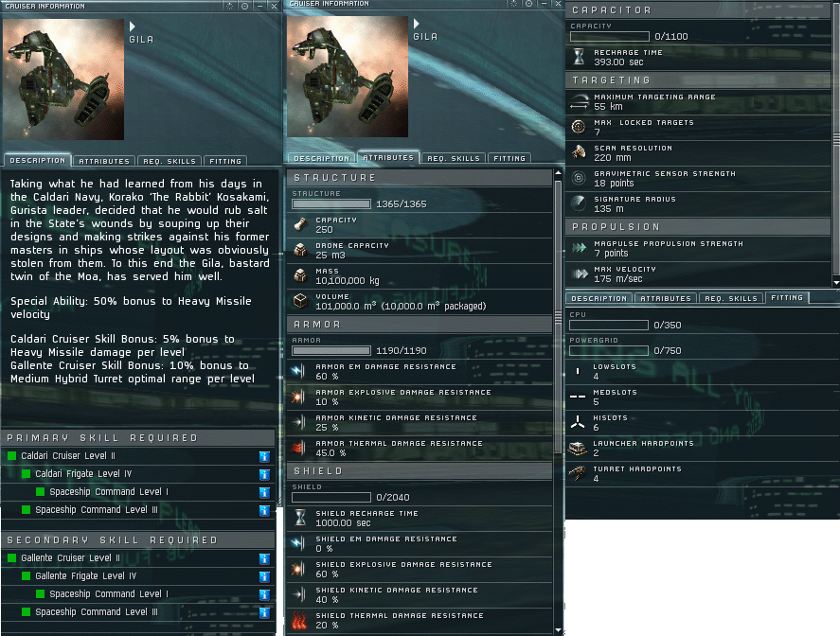Click info icon beside Caldari Frigate Level IV
Viewport: 840px width, 636px height.
click(264, 475)
